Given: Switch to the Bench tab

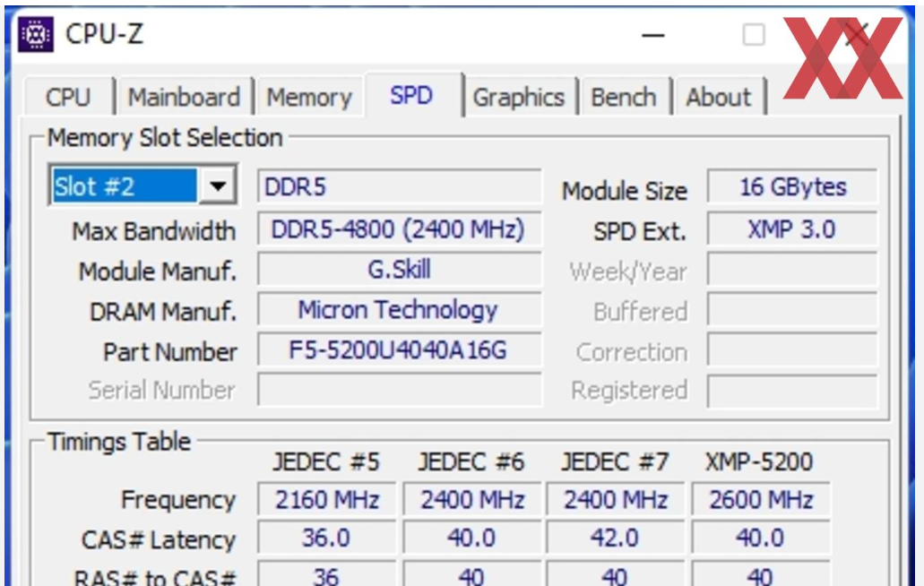Looking at the screenshot, I should click(624, 97).
